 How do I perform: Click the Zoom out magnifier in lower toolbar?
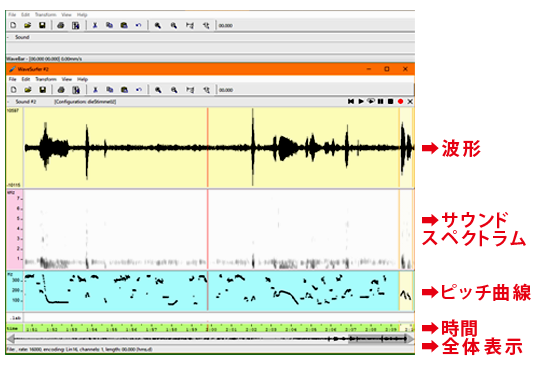(174, 90)
